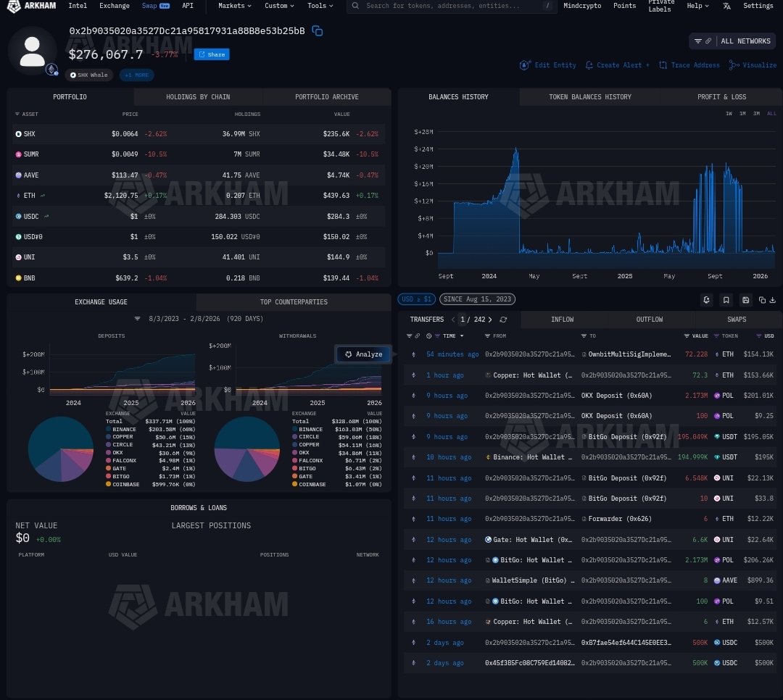Click the alert bell icon above transfers table
This screenshot has width=783, height=700.
click(x=706, y=299)
